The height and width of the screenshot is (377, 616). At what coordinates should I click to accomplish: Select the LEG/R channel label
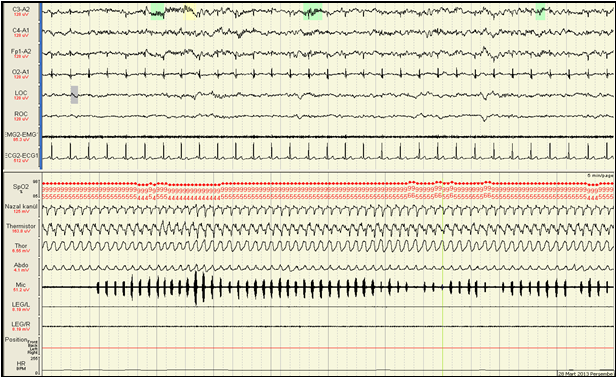21,324
